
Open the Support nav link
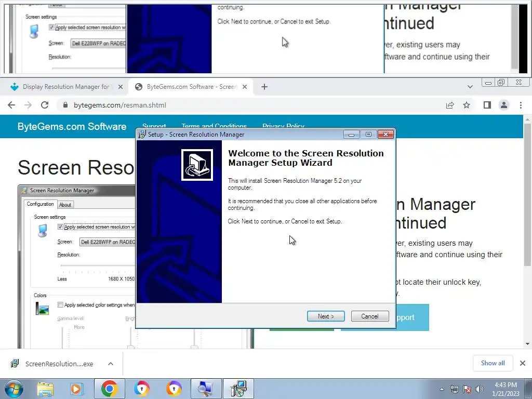pos(154,126)
